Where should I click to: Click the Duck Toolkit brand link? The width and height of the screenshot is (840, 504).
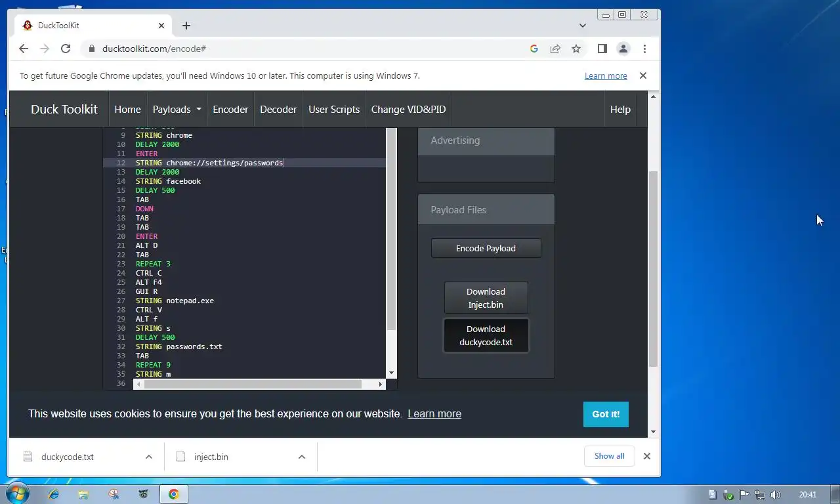(x=64, y=110)
